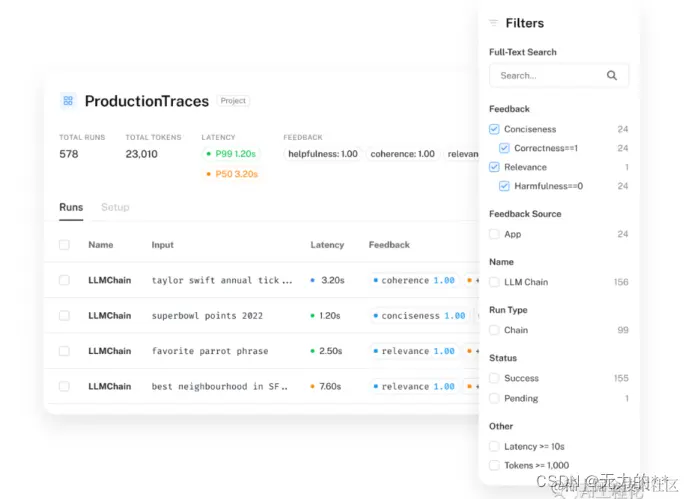Click the coherence 1.00 feedback tag in first run
684x499 pixels.
point(414,280)
